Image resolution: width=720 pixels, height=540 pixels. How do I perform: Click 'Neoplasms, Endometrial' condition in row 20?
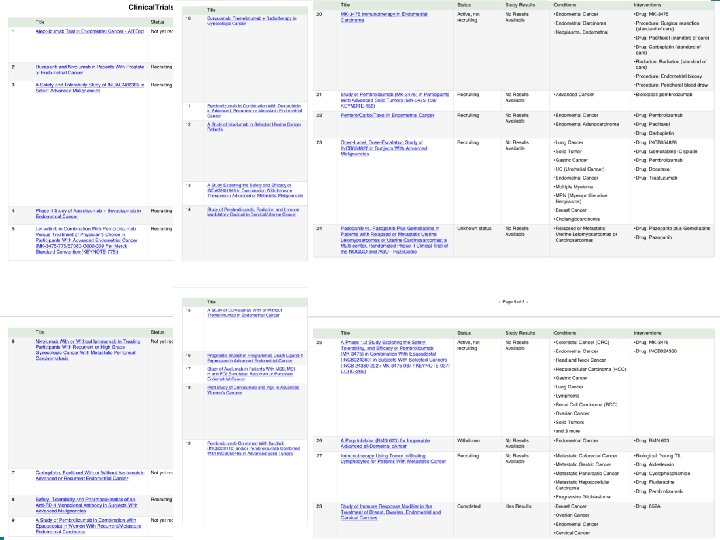pyautogui.click(x=581, y=32)
